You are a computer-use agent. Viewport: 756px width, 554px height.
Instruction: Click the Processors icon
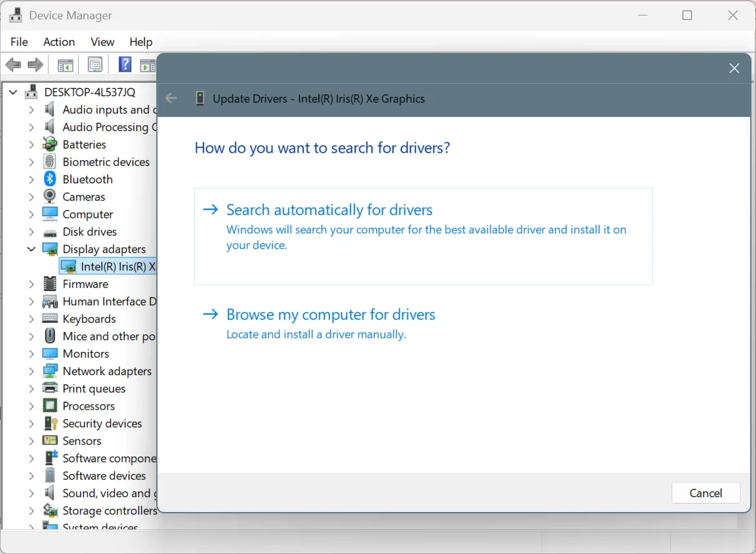50,405
